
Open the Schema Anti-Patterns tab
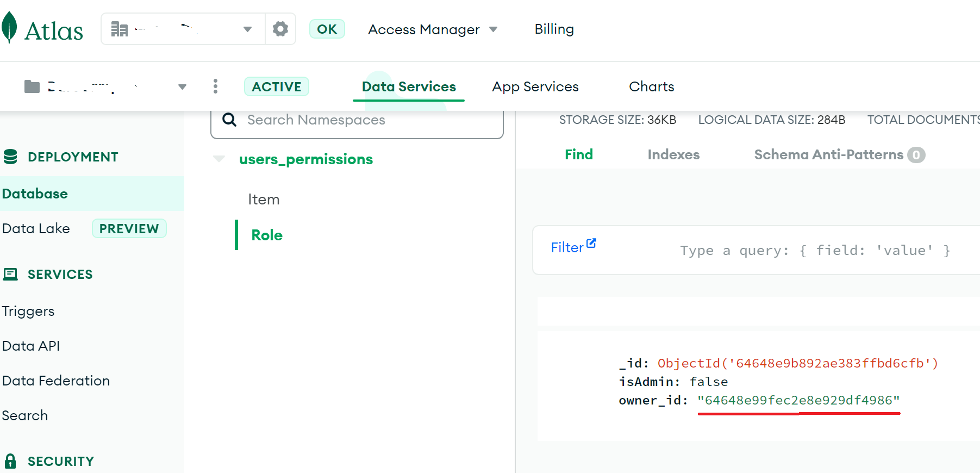coord(828,155)
